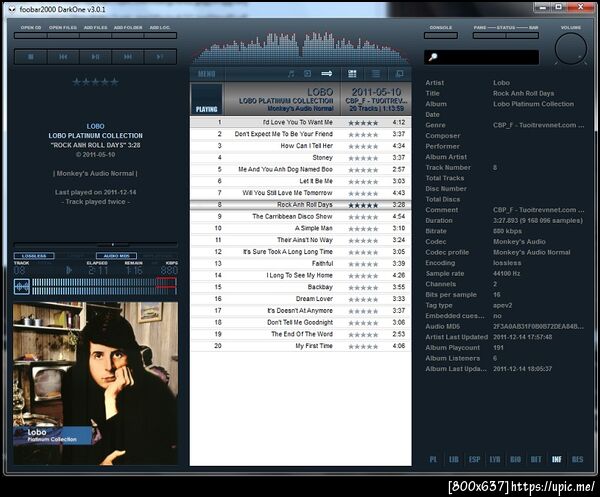600x497 pixels.
Task: Toggle the play/pause button
Action: pyautogui.click(x=95, y=57)
